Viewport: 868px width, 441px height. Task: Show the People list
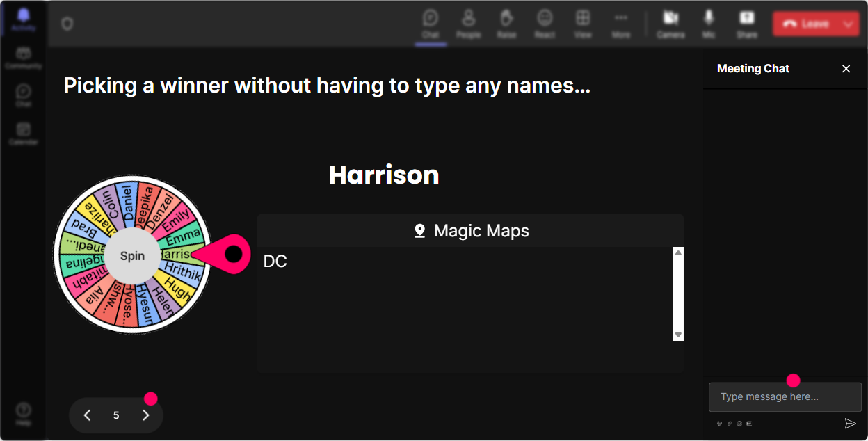468,24
